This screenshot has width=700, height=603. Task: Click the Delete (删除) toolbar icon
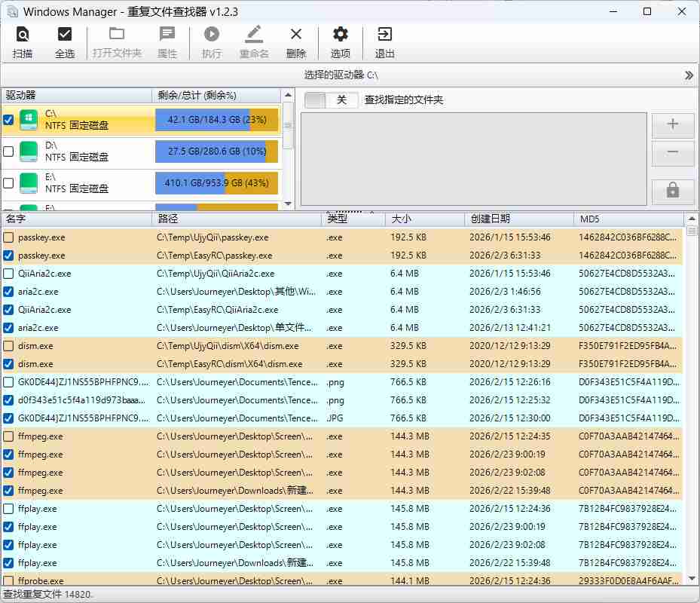tap(296, 35)
